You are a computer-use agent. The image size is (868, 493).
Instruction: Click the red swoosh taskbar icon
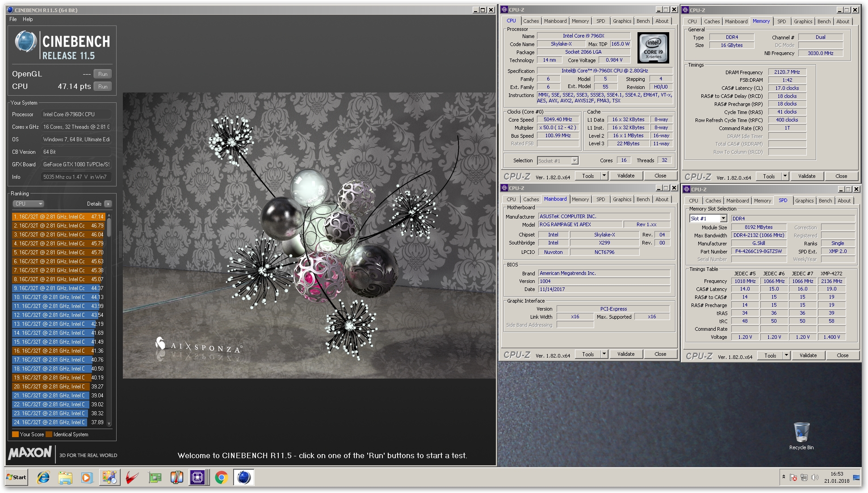[132, 477]
